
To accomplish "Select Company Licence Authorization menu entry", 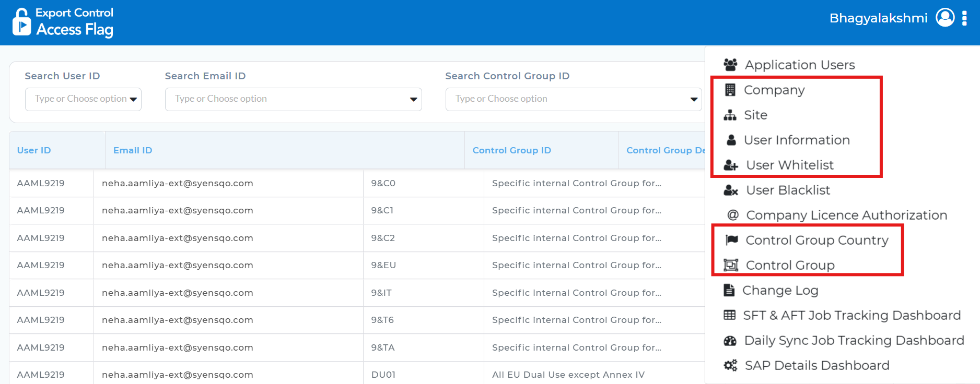I will click(x=846, y=215).
